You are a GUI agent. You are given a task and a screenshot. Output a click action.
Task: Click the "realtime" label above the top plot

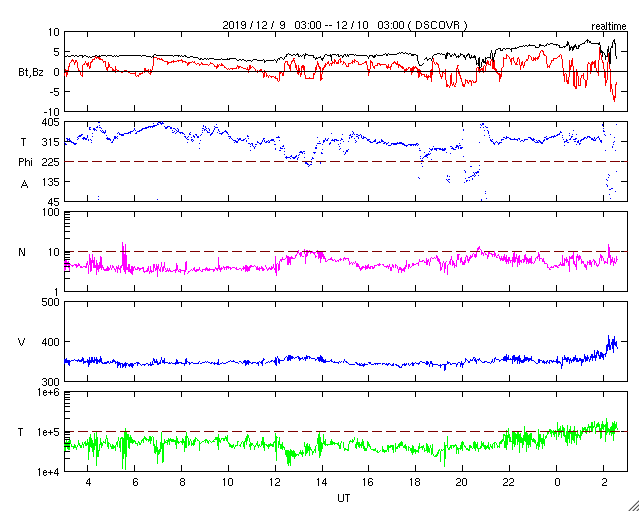[x=609, y=27]
